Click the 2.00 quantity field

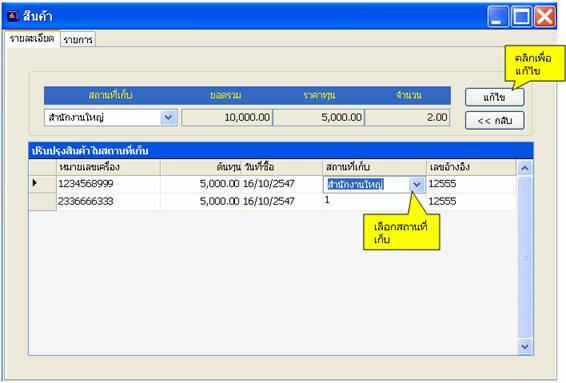click(408, 118)
